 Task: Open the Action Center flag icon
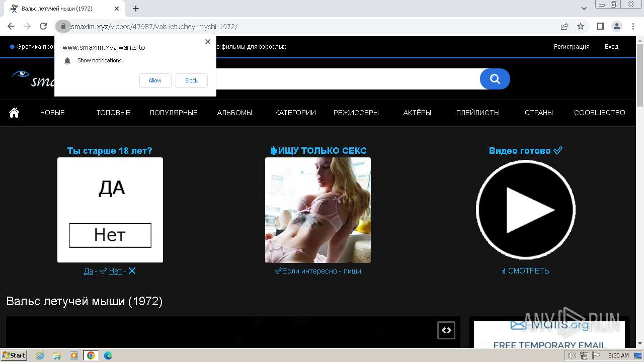point(595,355)
